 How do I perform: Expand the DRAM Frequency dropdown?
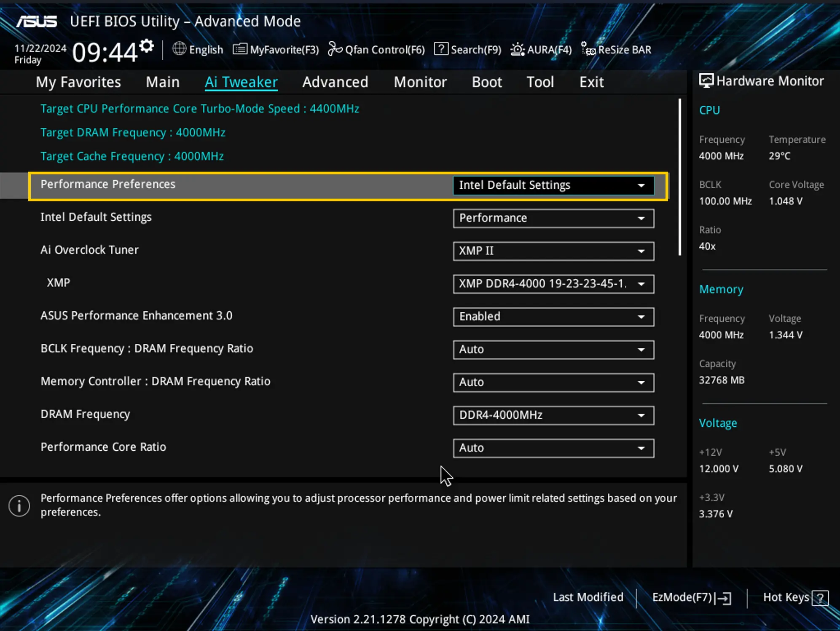(553, 415)
